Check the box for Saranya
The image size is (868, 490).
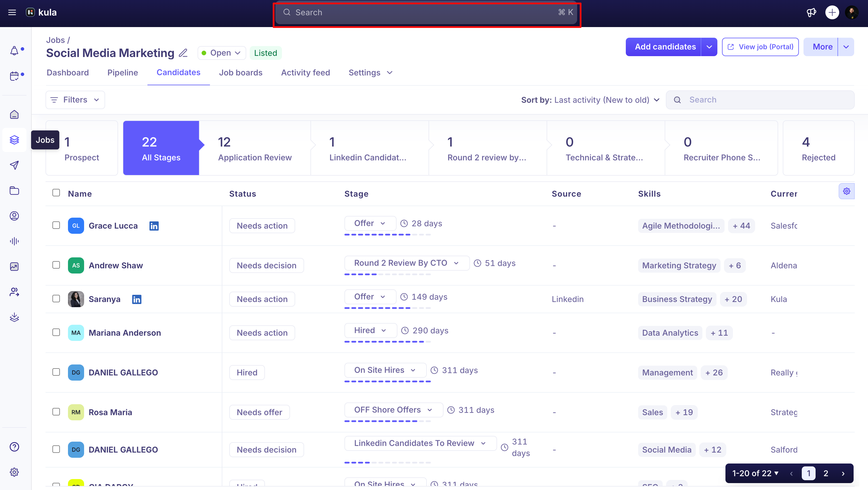click(x=56, y=299)
